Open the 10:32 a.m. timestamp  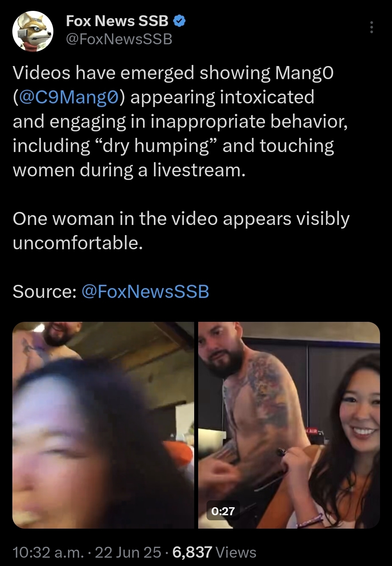(x=48, y=552)
